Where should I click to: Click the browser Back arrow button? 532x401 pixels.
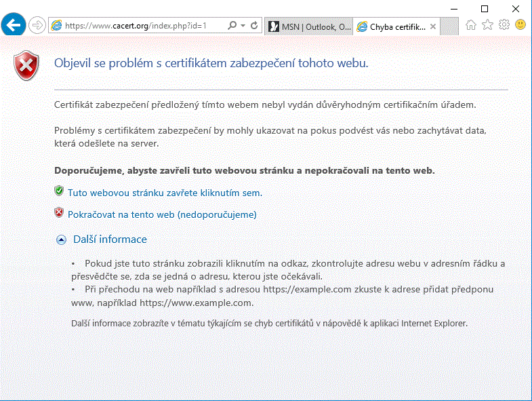14,26
